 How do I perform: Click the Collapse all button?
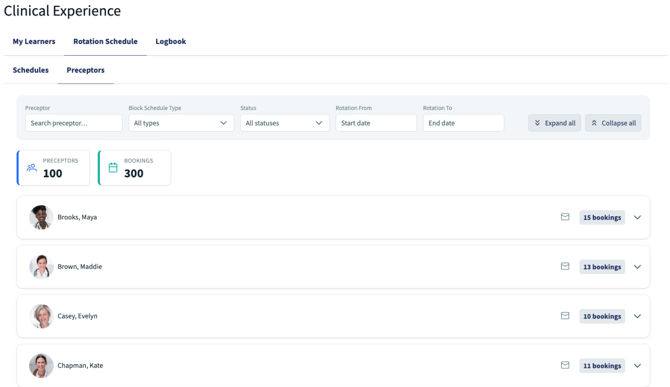[613, 123]
